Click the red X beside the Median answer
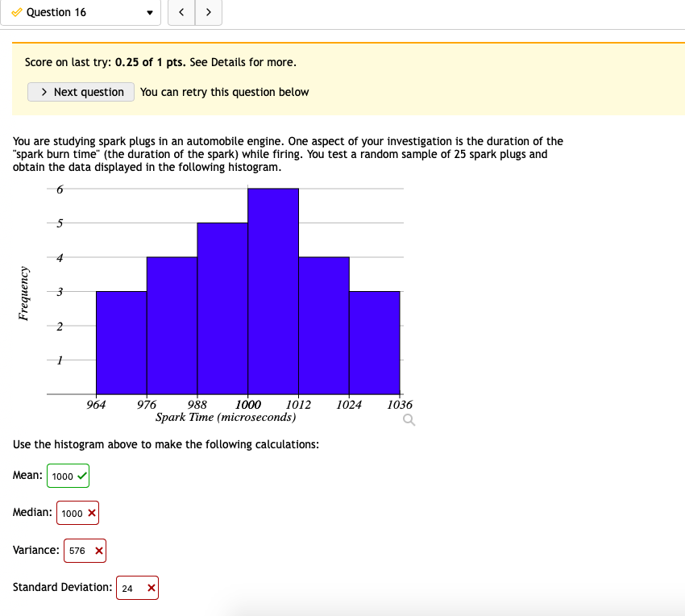This screenshot has height=616, width=685. pos(90,513)
